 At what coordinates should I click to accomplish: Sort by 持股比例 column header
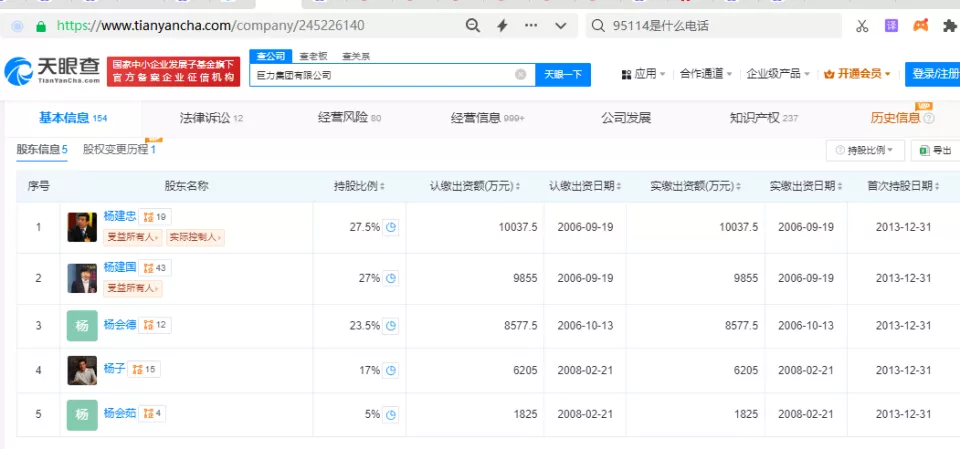pos(359,186)
